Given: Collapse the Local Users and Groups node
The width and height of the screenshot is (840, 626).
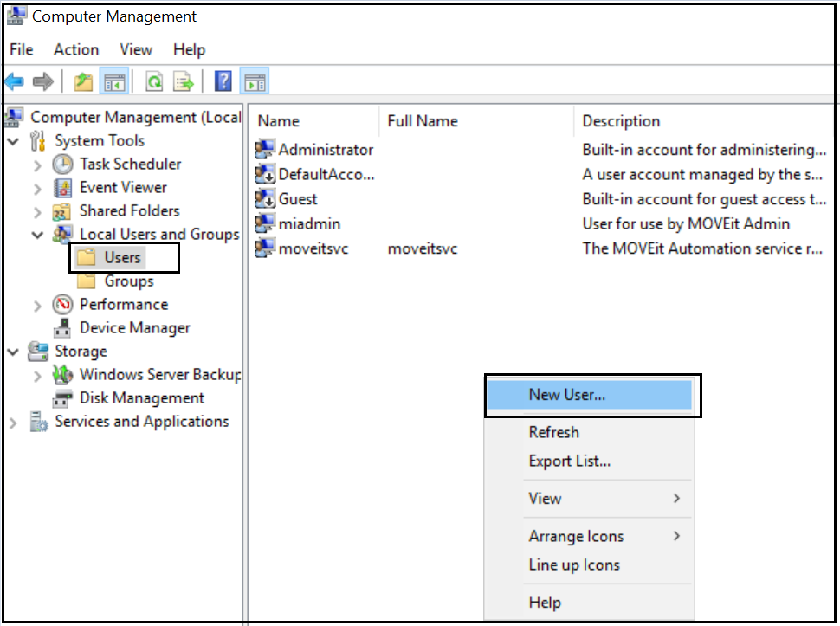Looking at the screenshot, I should coord(37,235).
